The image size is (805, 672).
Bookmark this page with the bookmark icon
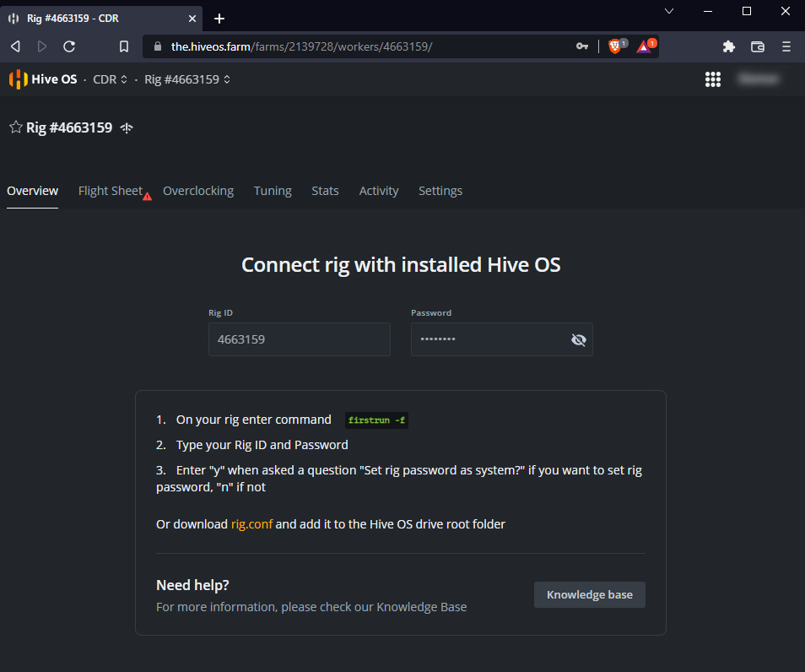tap(124, 46)
